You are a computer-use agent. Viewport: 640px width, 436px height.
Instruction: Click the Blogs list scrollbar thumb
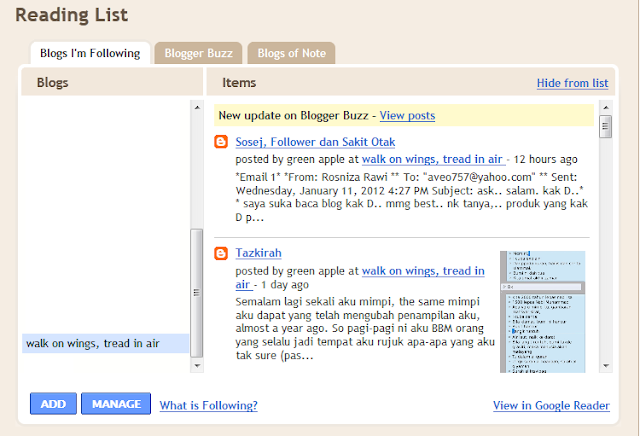click(x=197, y=293)
